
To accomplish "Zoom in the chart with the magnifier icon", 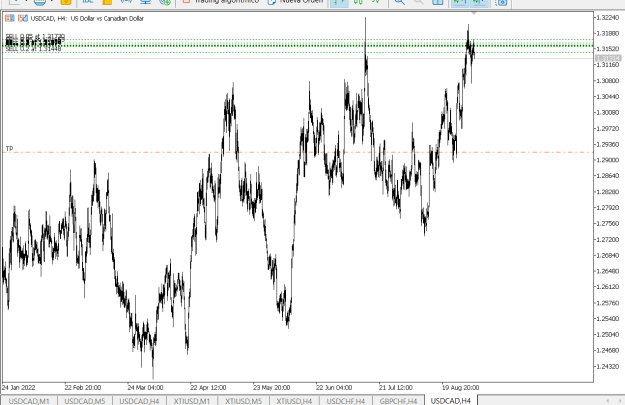I will tap(399, 2).
